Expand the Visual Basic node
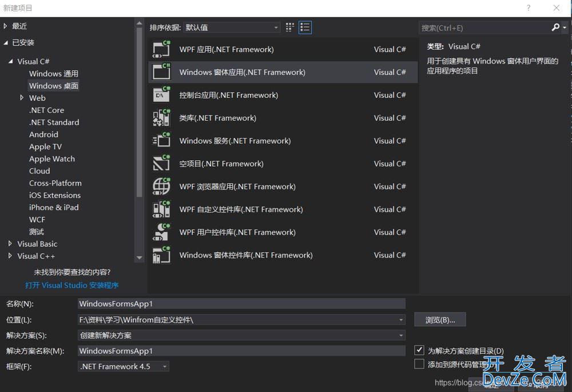This screenshot has width=572, height=392. click(x=10, y=243)
